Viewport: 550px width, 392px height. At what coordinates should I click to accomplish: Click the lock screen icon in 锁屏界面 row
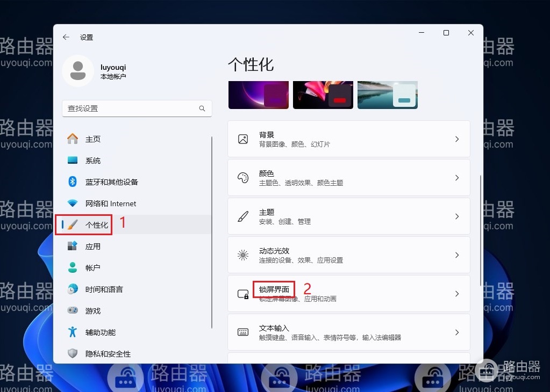point(243,294)
